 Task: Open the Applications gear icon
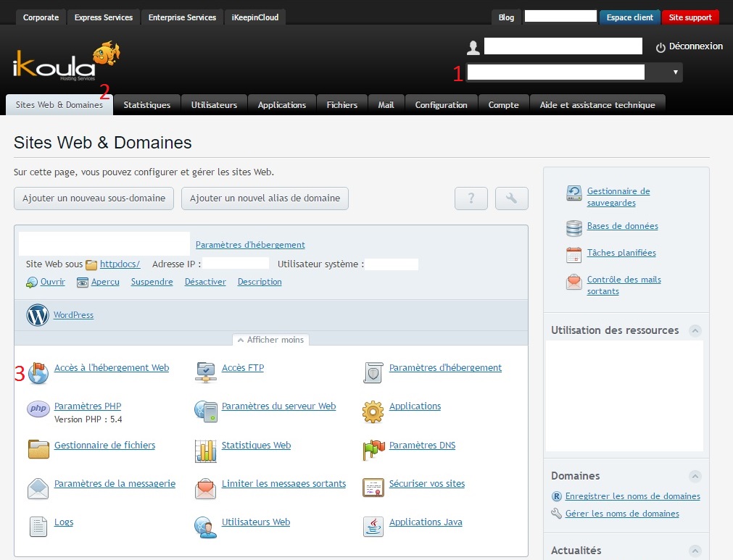(373, 411)
